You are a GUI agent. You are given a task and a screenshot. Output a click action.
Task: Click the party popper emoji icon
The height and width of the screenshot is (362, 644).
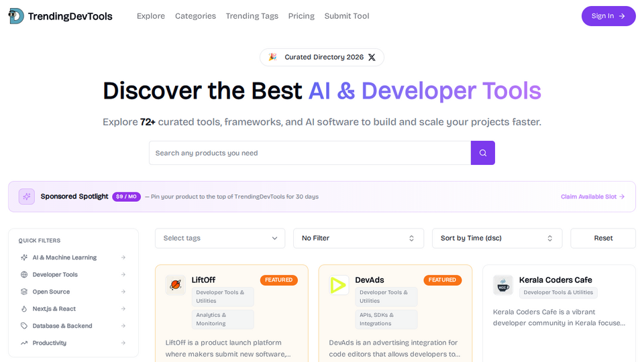tap(273, 57)
